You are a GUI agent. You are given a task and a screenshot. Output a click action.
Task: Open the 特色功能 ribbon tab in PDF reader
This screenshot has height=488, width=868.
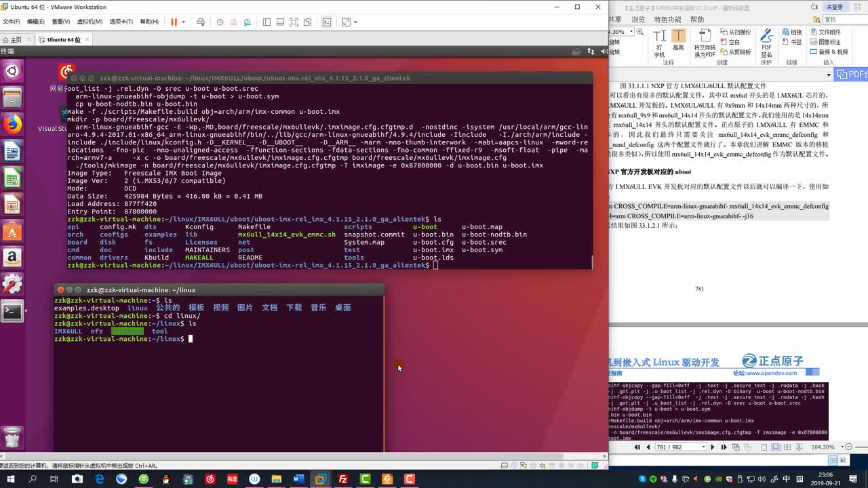pyautogui.click(x=668, y=20)
